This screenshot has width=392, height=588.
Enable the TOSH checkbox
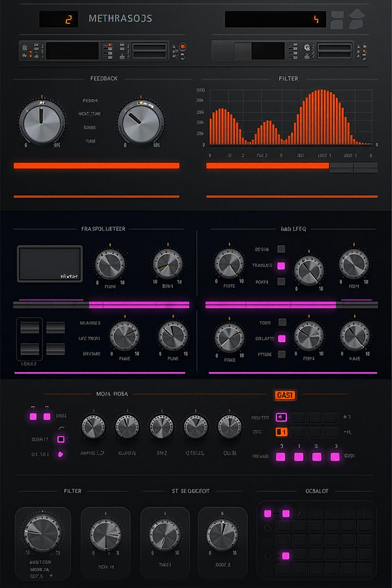(x=282, y=322)
